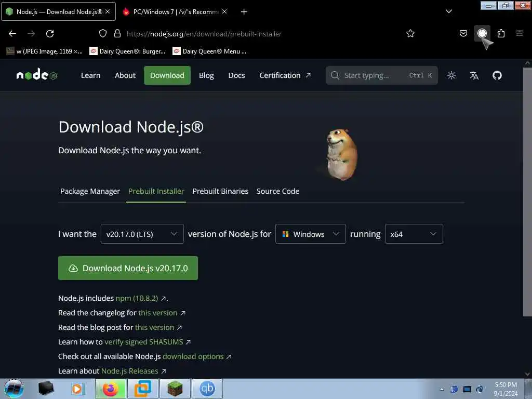Open Firefox from the taskbar

[111, 389]
